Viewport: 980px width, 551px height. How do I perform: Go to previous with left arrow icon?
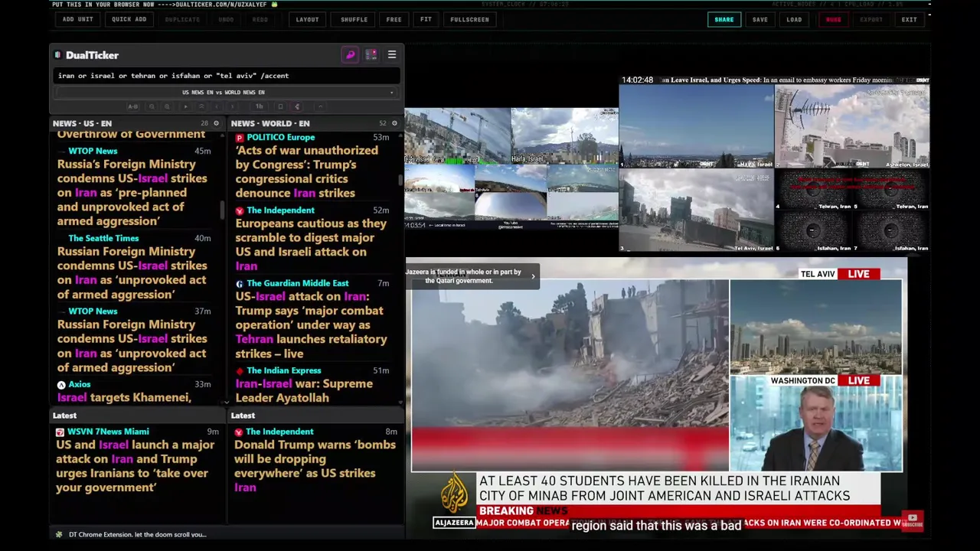point(217,106)
